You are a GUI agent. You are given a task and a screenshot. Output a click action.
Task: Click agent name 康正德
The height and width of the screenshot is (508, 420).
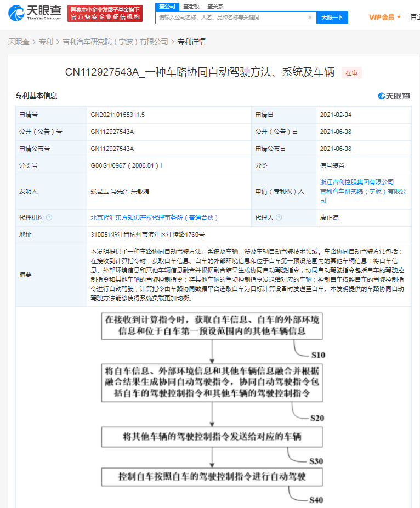pos(330,218)
